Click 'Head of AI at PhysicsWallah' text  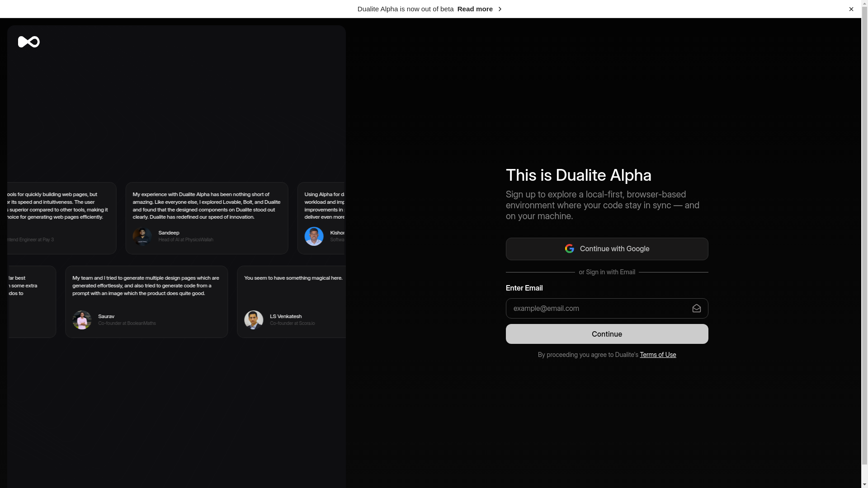[x=186, y=240]
